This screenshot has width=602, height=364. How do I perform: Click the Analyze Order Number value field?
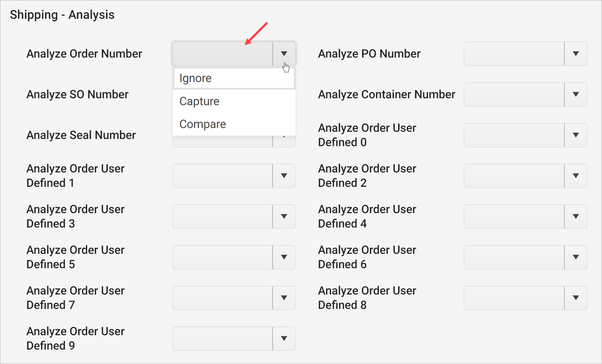[222, 54]
